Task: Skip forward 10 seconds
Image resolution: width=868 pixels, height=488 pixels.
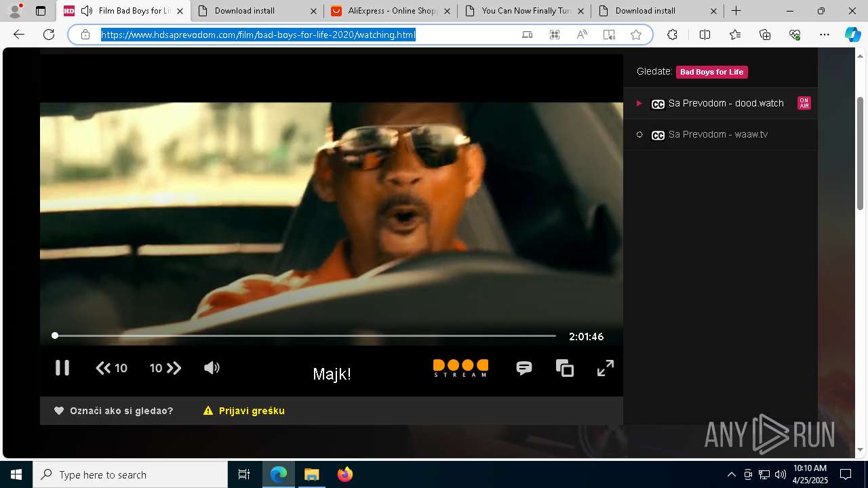Action: pos(165,368)
